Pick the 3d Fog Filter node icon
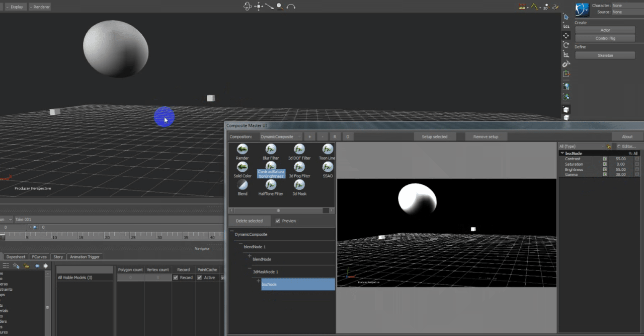This screenshot has width=644, height=336. (299, 167)
